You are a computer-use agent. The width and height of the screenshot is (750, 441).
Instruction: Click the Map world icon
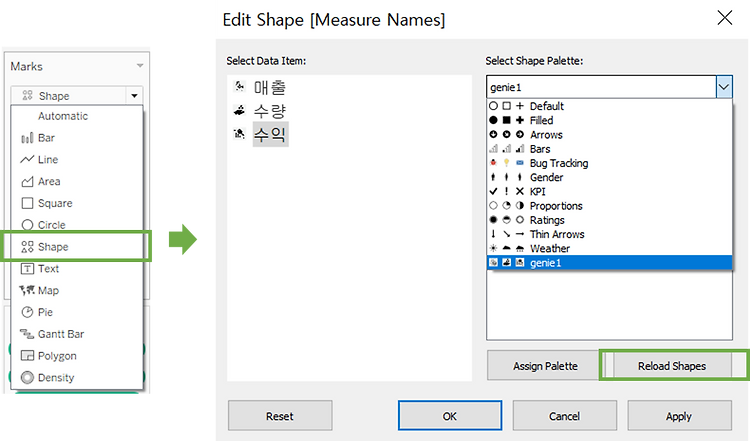[x=27, y=290]
